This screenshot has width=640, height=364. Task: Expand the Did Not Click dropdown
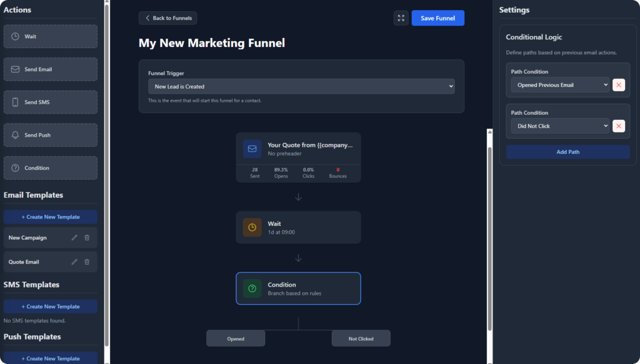click(560, 126)
